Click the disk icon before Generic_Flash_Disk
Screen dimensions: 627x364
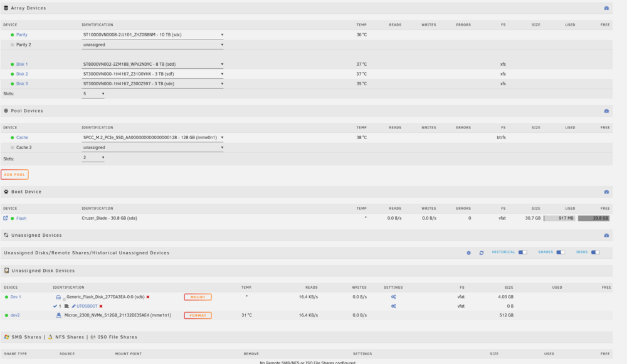[58, 297]
